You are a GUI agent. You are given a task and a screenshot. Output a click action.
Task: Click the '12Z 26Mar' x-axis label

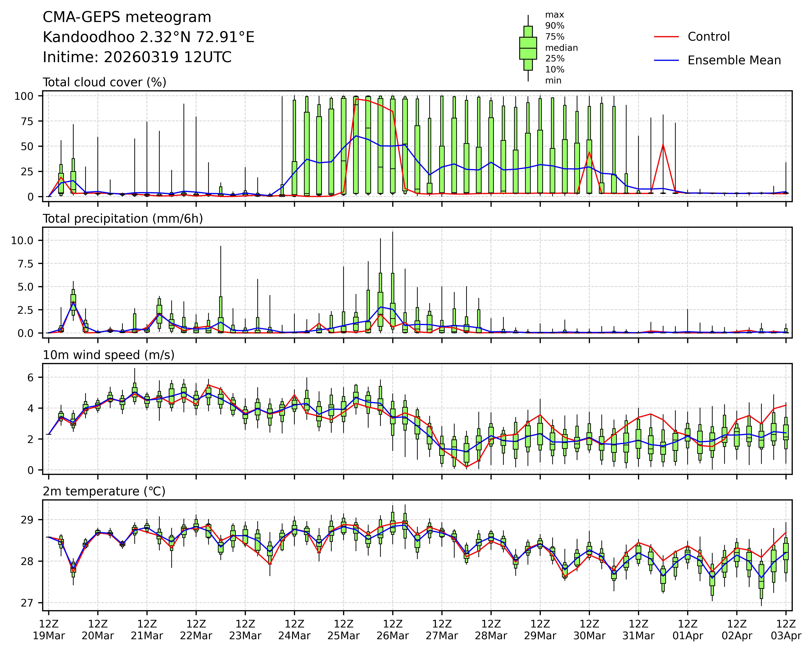(393, 630)
